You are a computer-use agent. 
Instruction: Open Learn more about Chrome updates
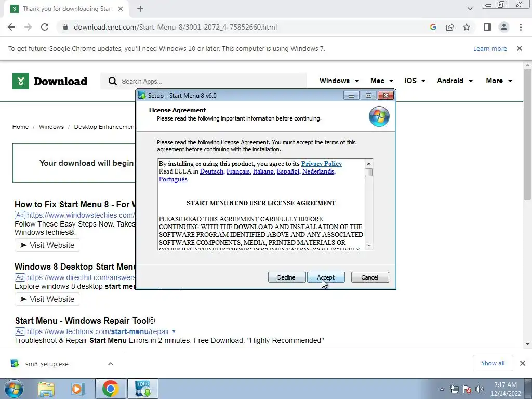click(490, 48)
